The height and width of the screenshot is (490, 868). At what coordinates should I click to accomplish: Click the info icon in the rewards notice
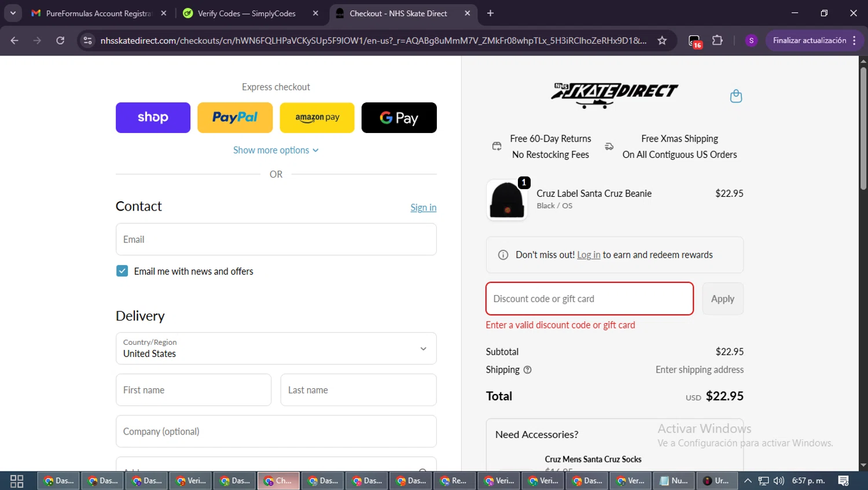click(503, 255)
